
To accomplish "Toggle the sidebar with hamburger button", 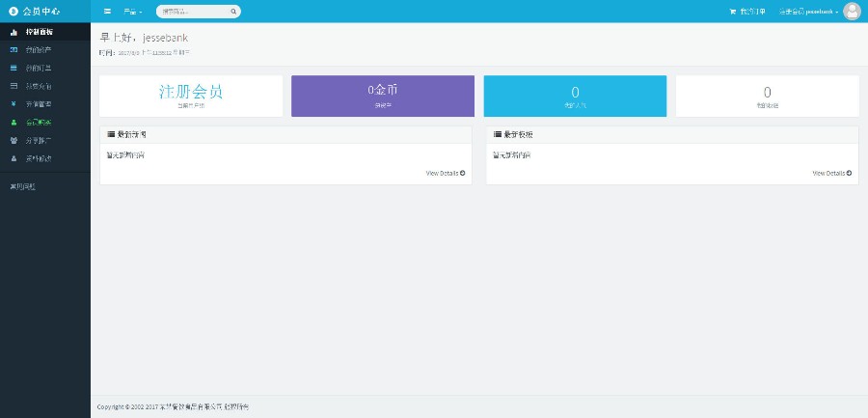I will 107,12.
